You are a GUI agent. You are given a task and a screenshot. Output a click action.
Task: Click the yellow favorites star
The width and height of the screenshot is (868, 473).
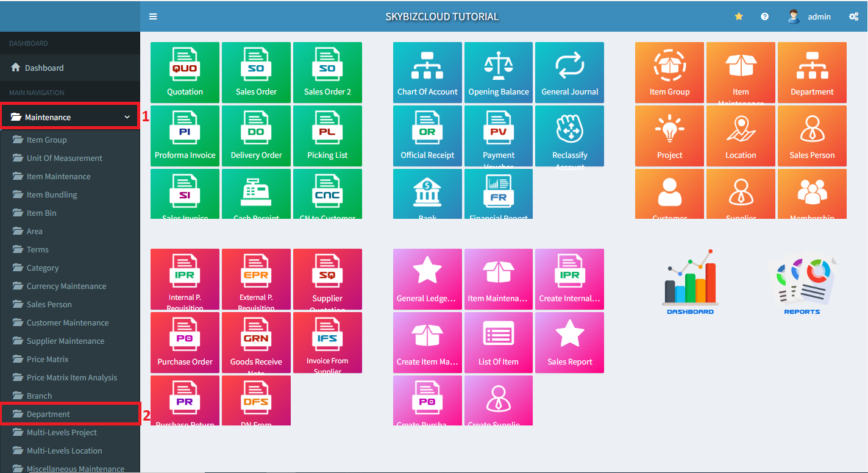[739, 16]
